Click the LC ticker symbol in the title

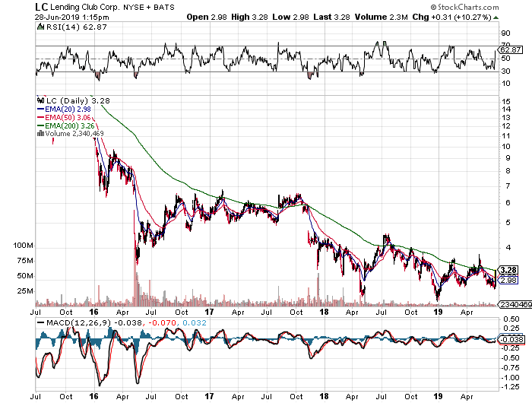click(x=42, y=7)
